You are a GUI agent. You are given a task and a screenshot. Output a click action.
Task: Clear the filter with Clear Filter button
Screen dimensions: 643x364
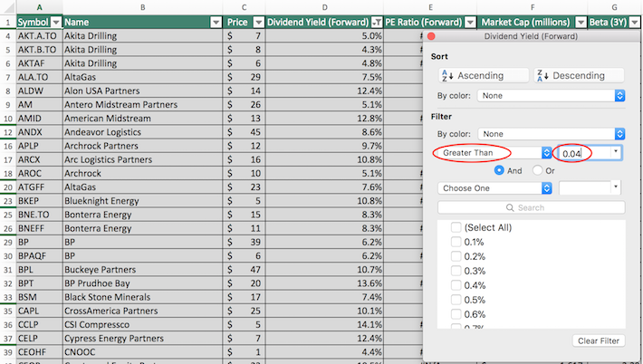click(x=599, y=340)
